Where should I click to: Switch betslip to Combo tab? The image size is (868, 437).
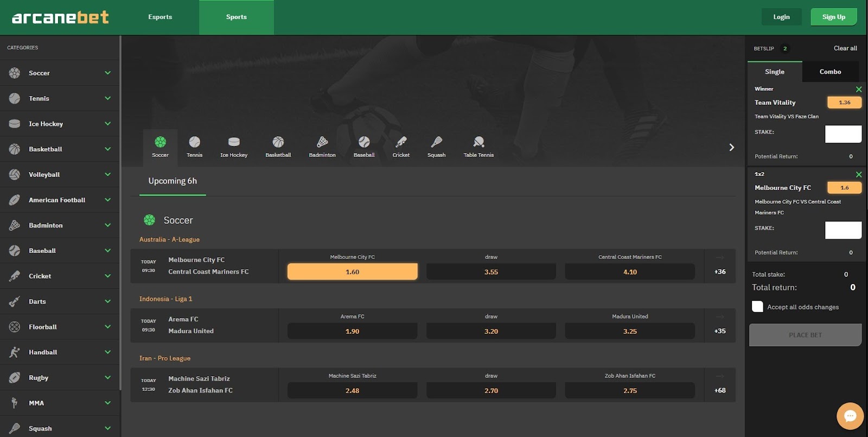[830, 72]
